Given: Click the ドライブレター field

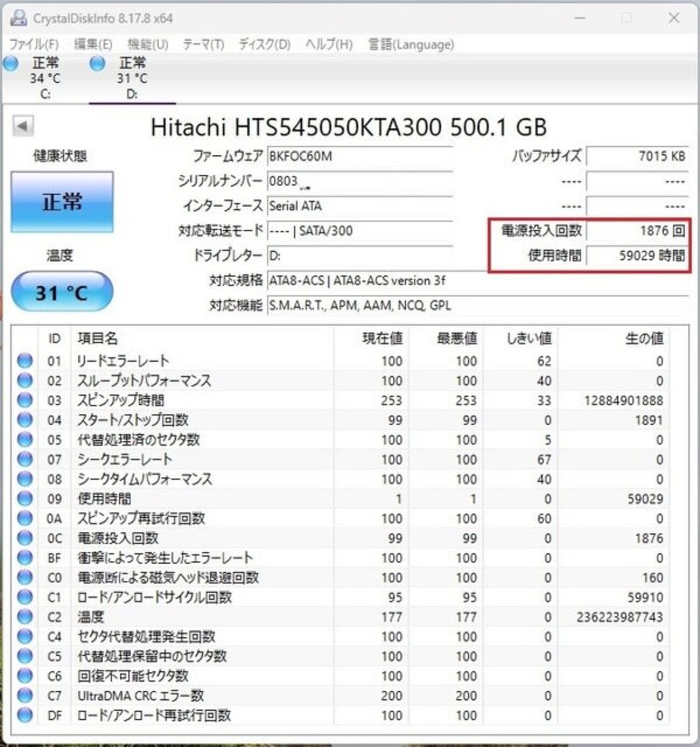Looking at the screenshot, I should [x=360, y=255].
